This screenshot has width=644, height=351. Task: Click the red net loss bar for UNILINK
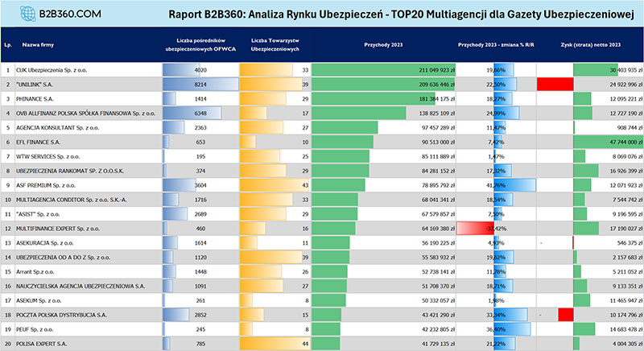click(554, 84)
